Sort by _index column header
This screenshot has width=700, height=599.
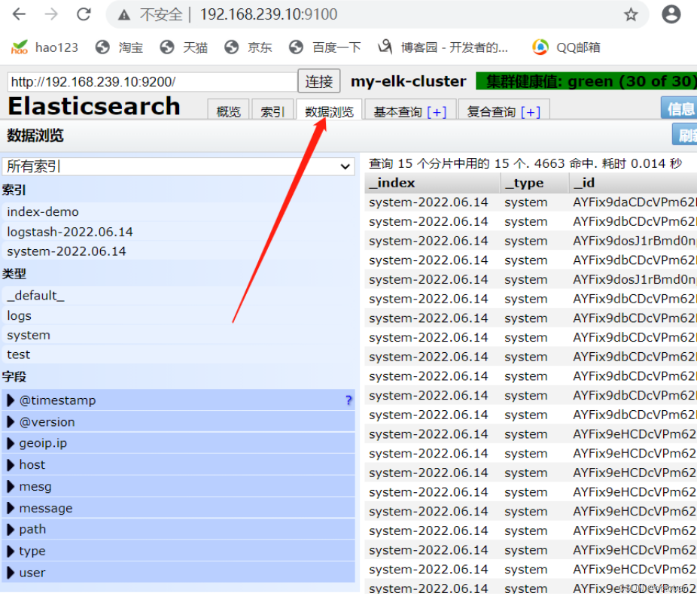[x=432, y=183]
